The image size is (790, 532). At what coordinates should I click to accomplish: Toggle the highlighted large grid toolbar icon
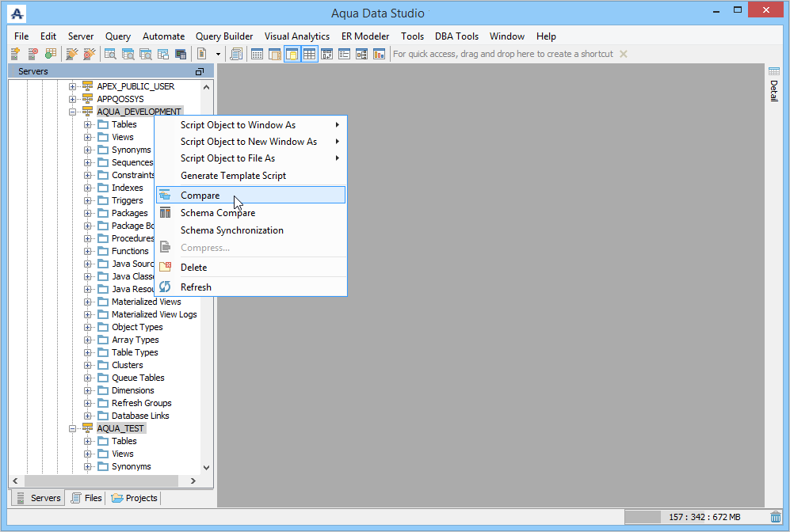309,54
